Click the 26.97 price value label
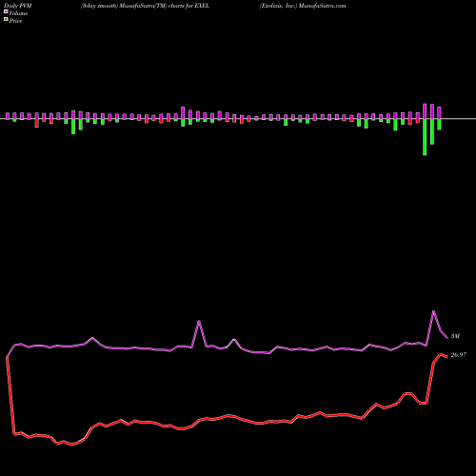 click(x=459, y=355)
